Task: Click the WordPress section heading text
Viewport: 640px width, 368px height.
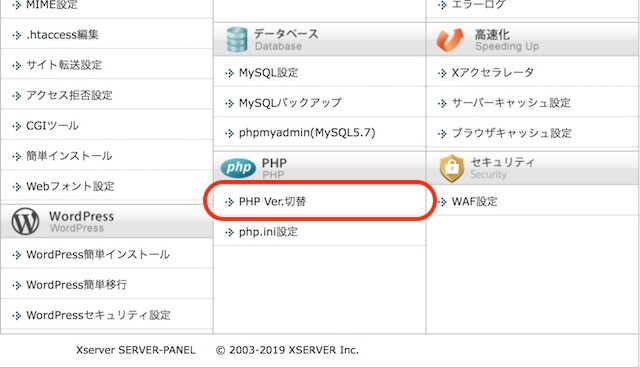Action: (81, 216)
